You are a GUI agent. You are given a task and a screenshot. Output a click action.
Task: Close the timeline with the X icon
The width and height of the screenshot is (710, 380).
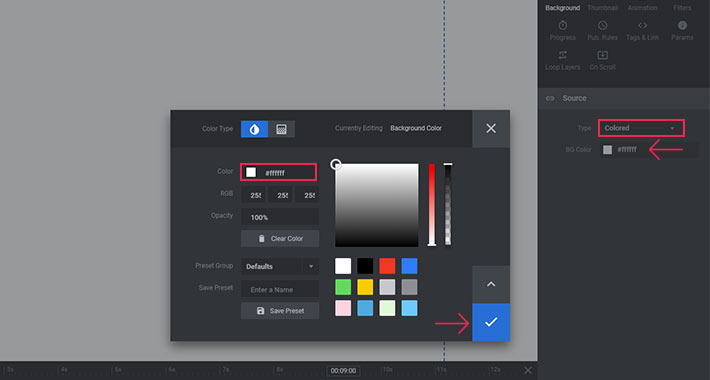[x=528, y=370]
